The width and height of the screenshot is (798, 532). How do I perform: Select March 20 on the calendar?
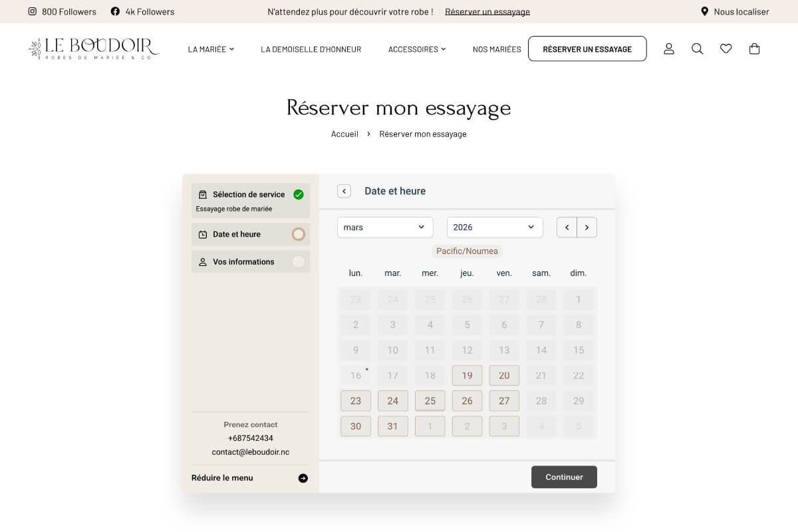coord(504,375)
